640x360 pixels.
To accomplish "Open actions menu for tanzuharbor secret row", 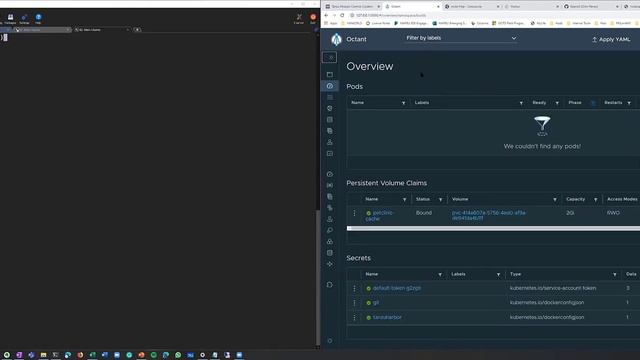I will (354, 317).
